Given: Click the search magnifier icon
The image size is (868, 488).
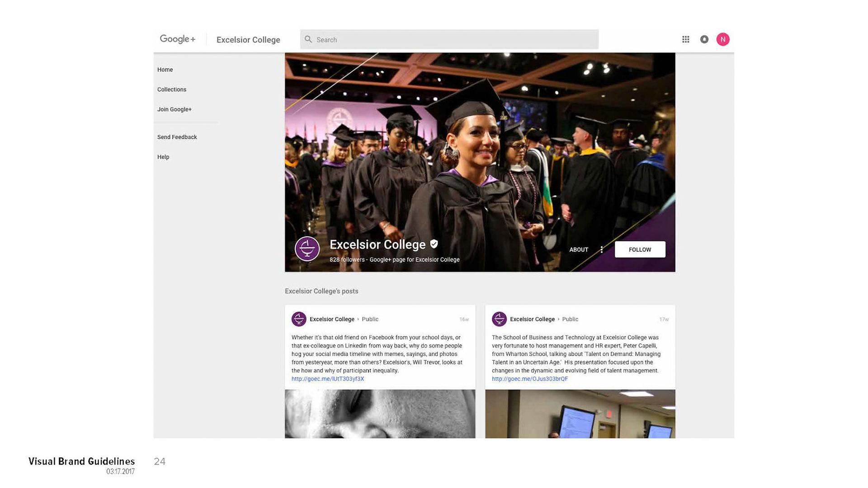Looking at the screenshot, I should coord(308,39).
